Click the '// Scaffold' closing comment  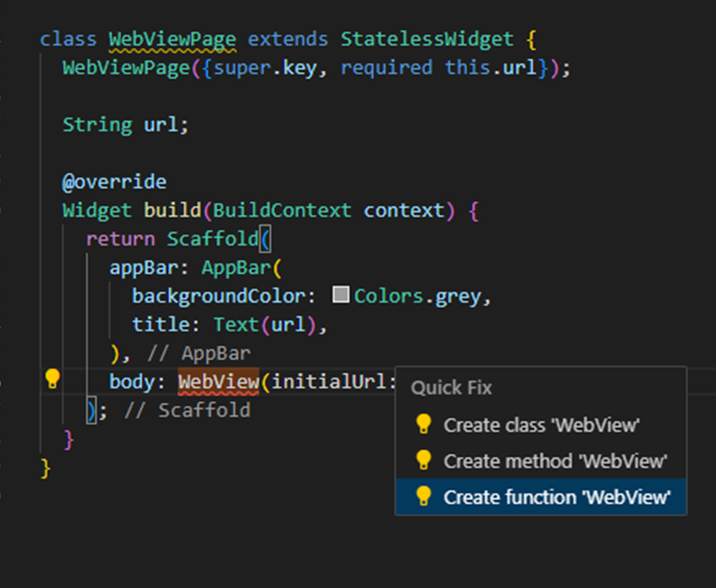click(187, 410)
